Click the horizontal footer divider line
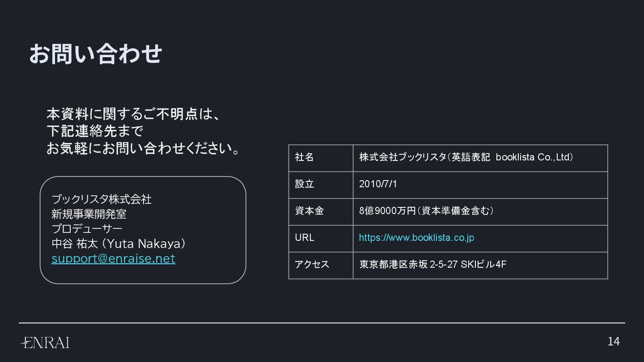This screenshot has width=644, height=362. (x=322, y=323)
